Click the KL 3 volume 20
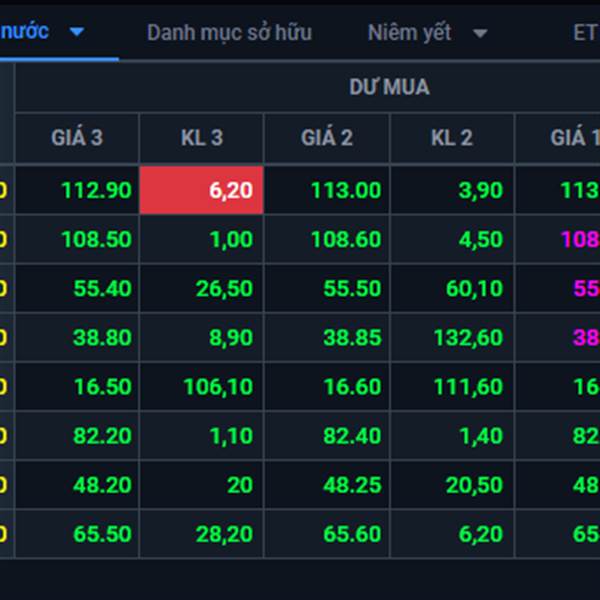The width and height of the screenshot is (600, 600). tap(240, 484)
